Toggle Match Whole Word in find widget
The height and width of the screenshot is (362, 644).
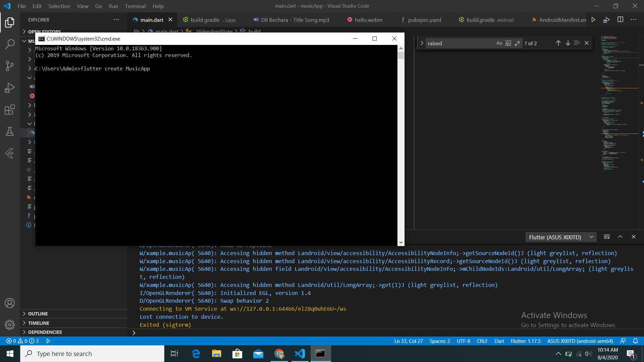508,43
